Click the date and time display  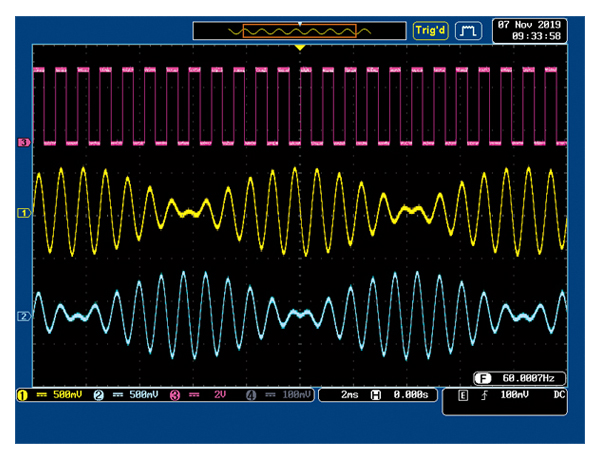(x=528, y=30)
